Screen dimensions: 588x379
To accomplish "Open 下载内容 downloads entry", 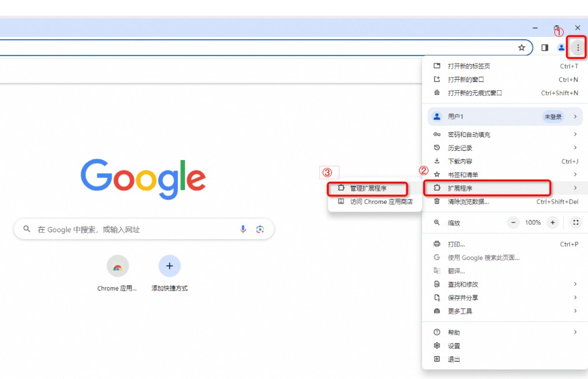I will pyautogui.click(x=505, y=161).
